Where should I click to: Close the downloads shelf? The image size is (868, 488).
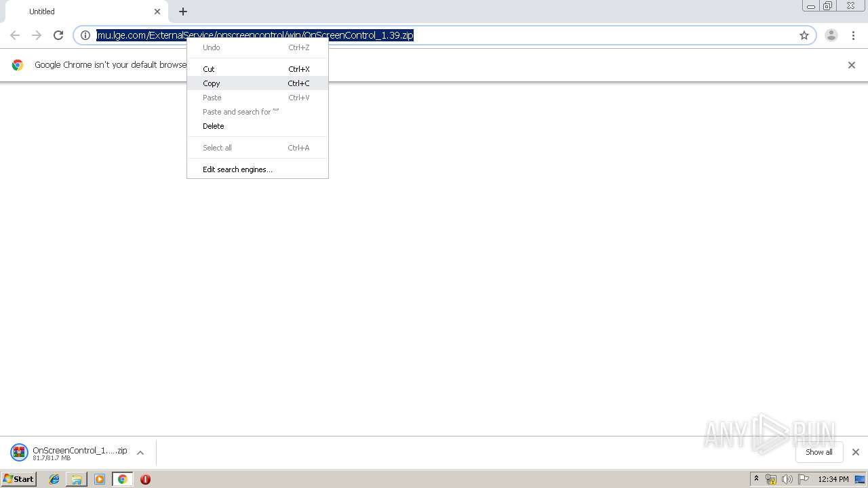[x=856, y=452]
